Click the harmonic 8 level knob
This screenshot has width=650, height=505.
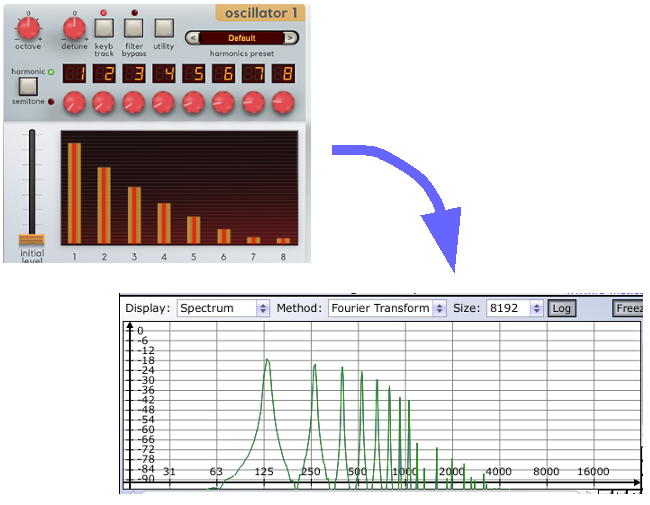click(283, 102)
